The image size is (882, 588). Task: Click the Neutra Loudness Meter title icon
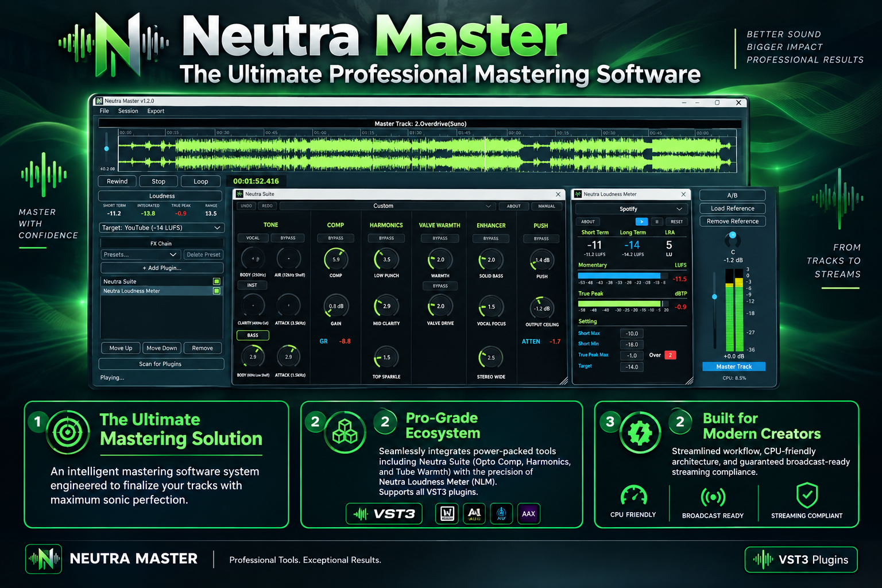(x=578, y=194)
